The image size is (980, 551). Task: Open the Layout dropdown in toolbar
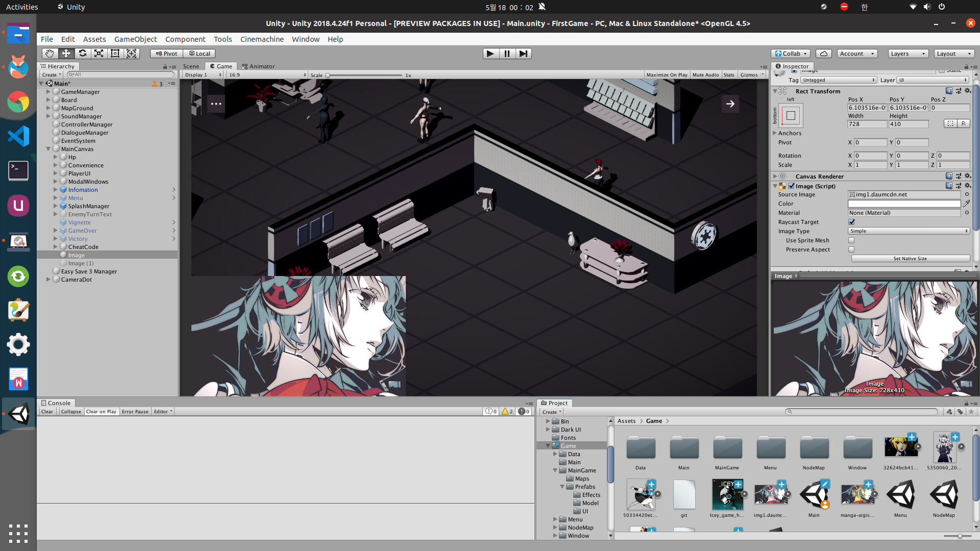[x=954, y=54]
